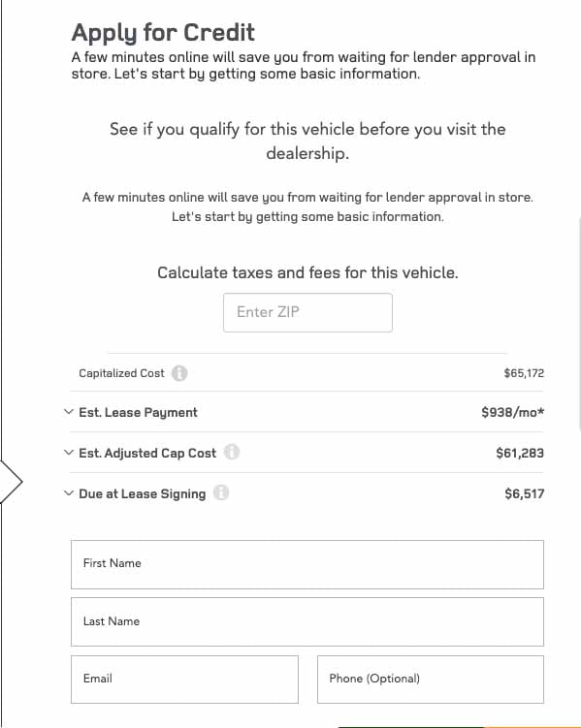Image resolution: width=581 pixels, height=728 pixels.
Task: Expand the Due at Lease Signing chevron
Action: point(69,493)
